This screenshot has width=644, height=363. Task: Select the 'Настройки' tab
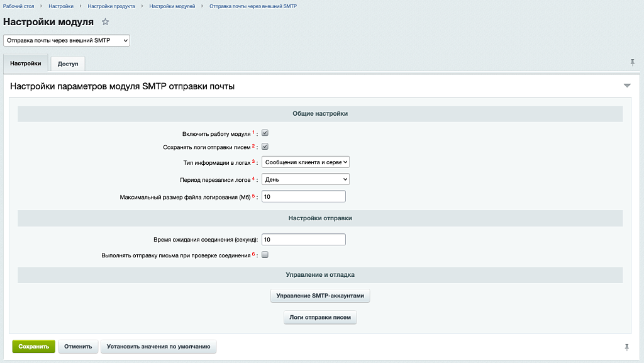pyautogui.click(x=26, y=64)
